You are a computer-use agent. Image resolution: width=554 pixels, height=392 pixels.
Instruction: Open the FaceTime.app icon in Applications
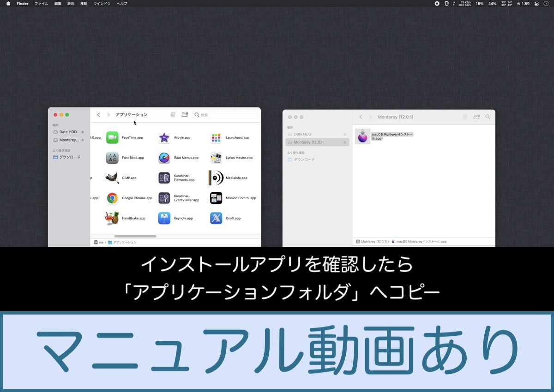112,137
